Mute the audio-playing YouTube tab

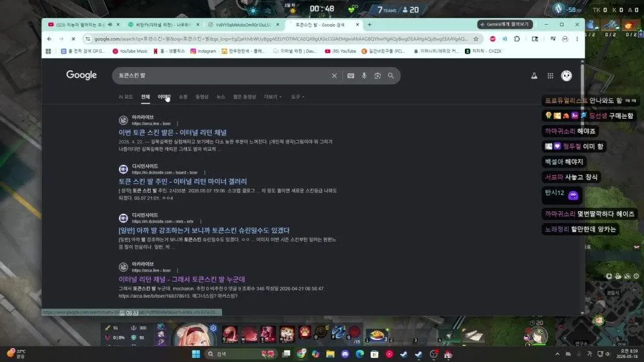pos(110,25)
